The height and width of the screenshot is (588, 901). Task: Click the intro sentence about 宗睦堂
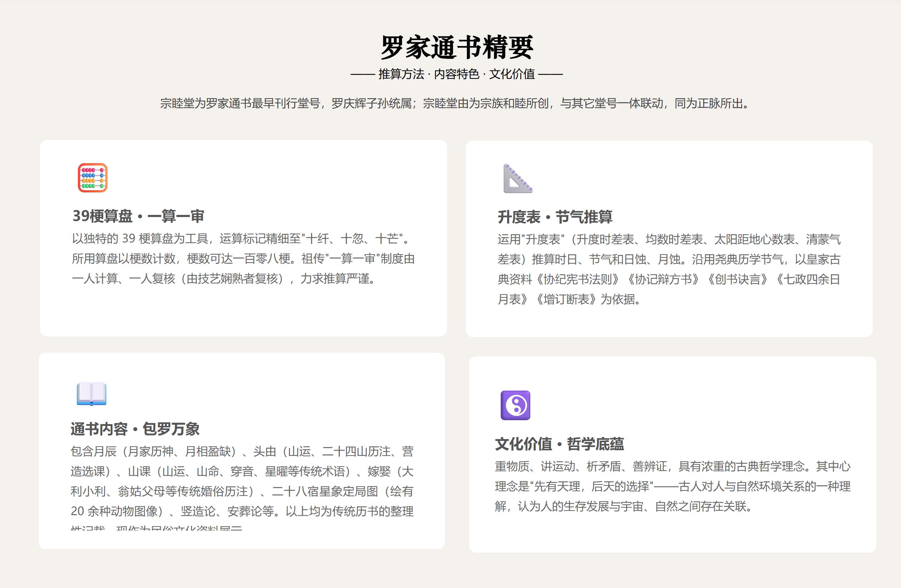[x=455, y=103]
